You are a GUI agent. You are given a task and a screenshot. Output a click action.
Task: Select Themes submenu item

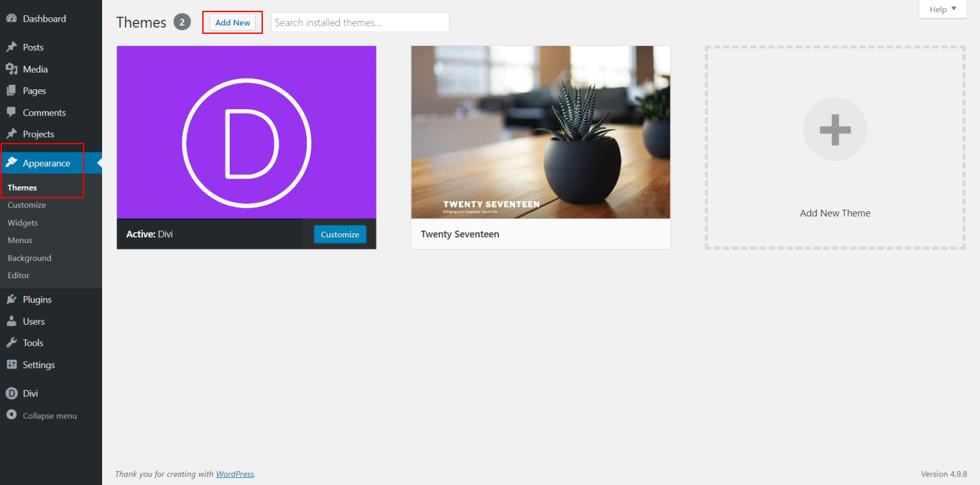click(22, 188)
